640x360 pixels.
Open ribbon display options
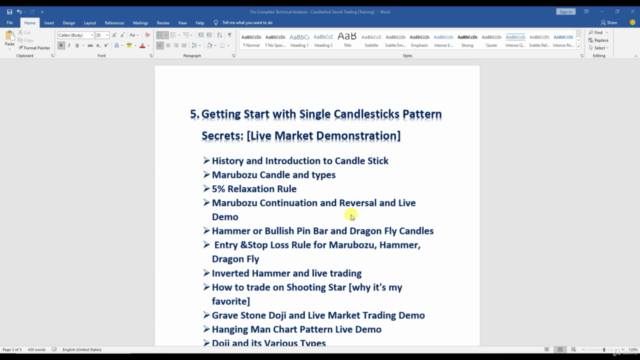pyautogui.click(x=586, y=12)
